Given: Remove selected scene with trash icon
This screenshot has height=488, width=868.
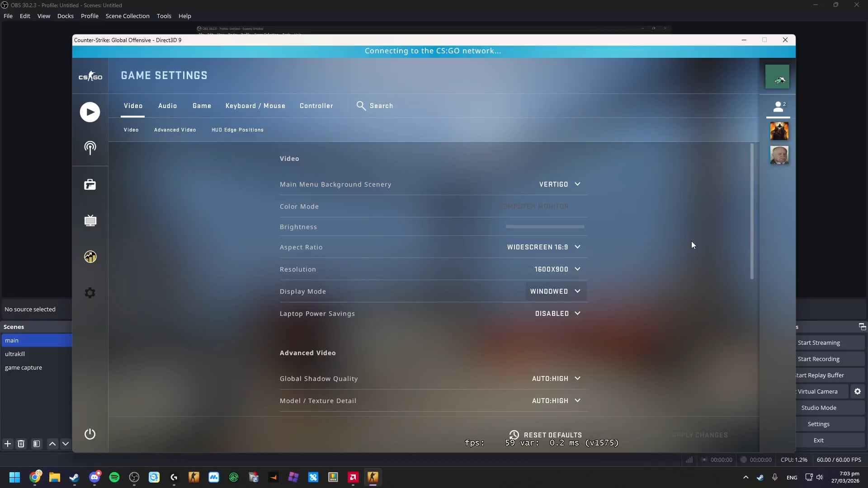Looking at the screenshot, I should coord(21,444).
